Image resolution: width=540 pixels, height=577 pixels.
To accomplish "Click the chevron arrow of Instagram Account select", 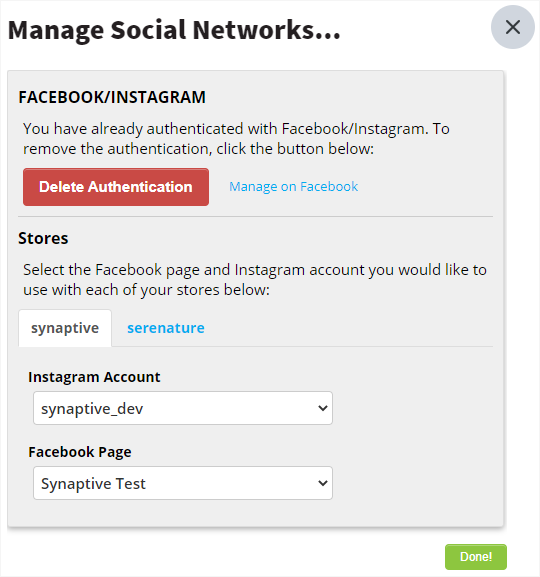I will click(322, 408).
